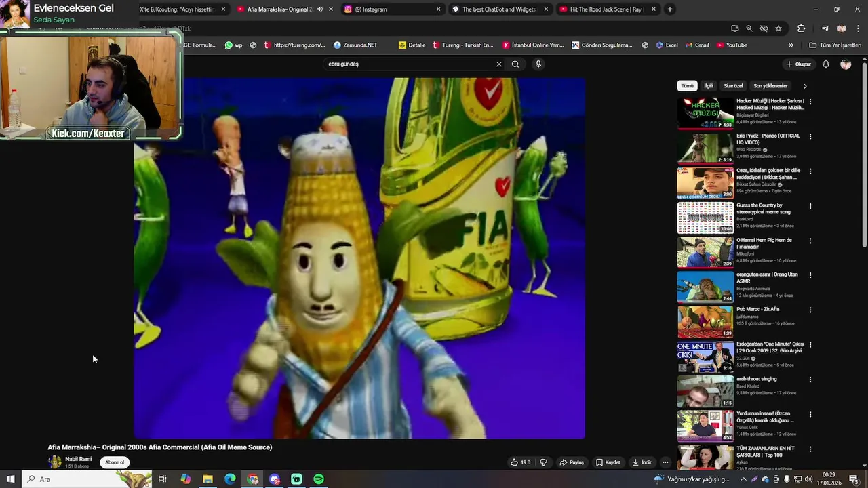Open the wp WhatsApp bookmark
868x488 pixels.
[x=234, y=45]
